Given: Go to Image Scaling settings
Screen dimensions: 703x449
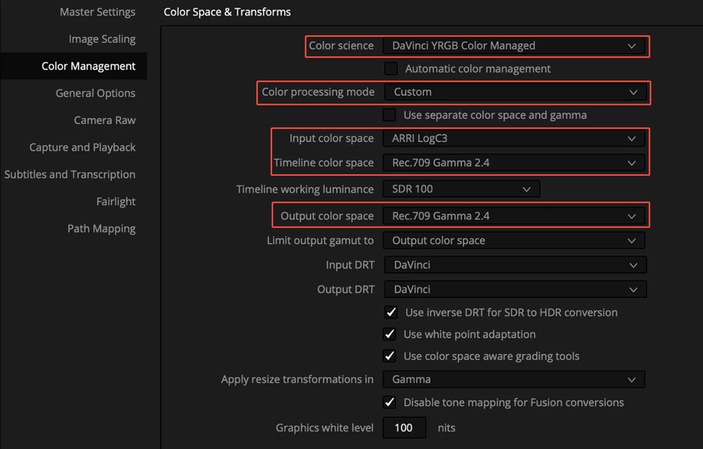Looking at the screenshot, I should click(x=102, y=39).
